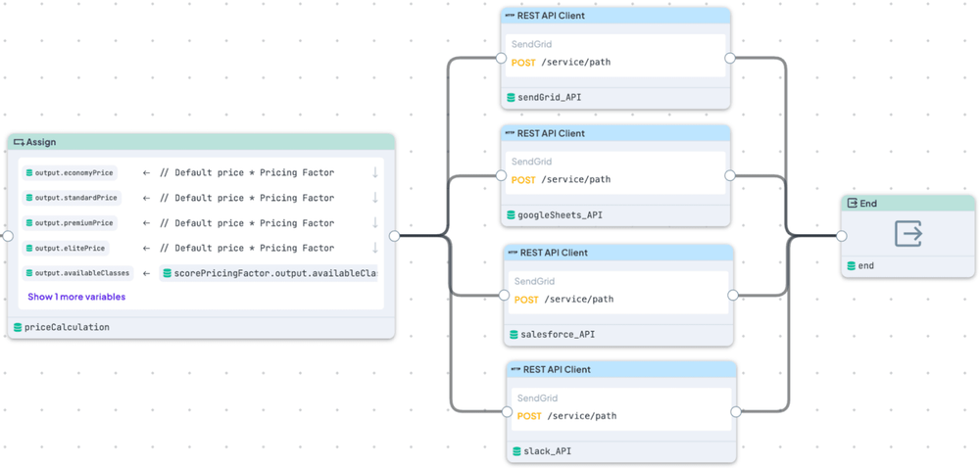Screen dimensions: 980x468
Task: Click the database icon in output.availableClasses chip
Action: (28, 273)
